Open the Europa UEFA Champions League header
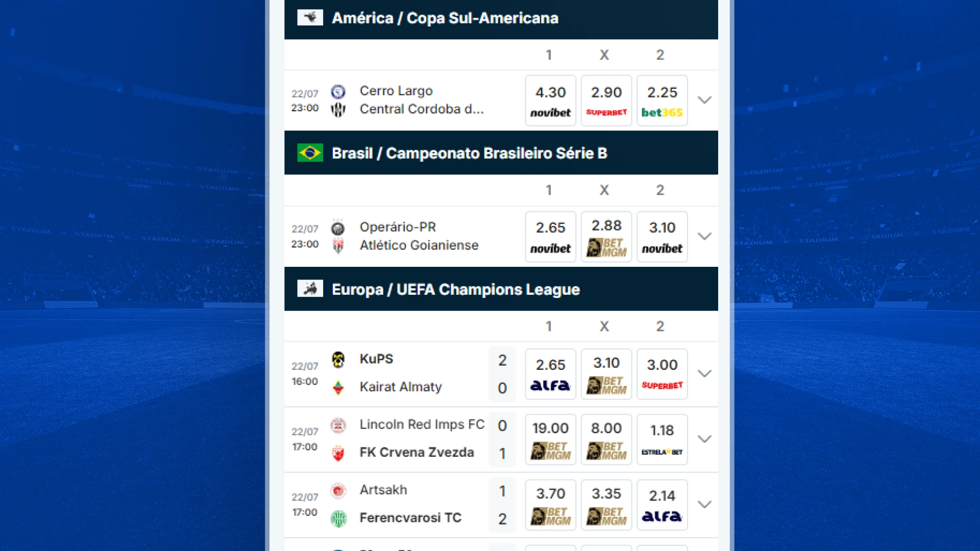 click(455, 289)
